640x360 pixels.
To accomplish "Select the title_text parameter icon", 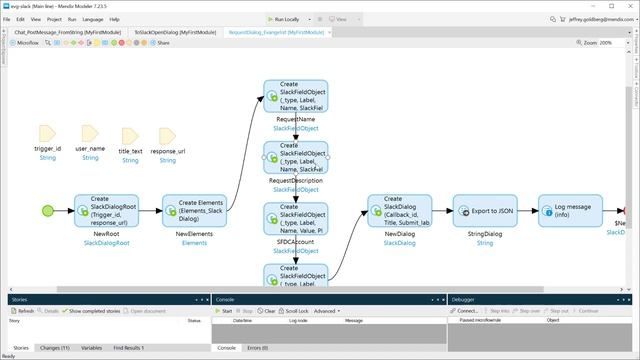I will tap(130, 136).
